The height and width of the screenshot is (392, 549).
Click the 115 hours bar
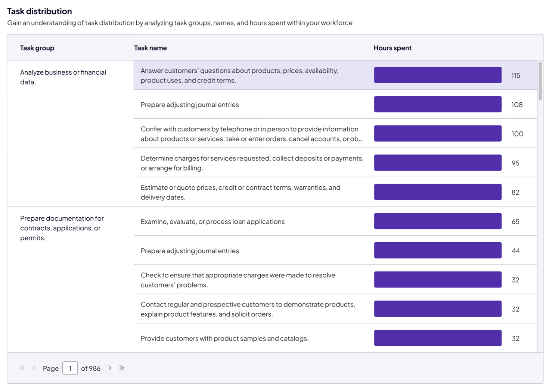(x=437, y=75)
